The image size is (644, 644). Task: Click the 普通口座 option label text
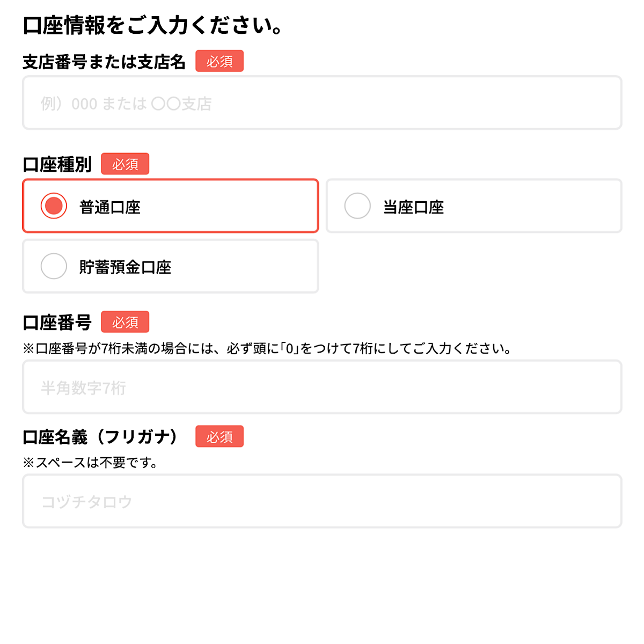110,207
